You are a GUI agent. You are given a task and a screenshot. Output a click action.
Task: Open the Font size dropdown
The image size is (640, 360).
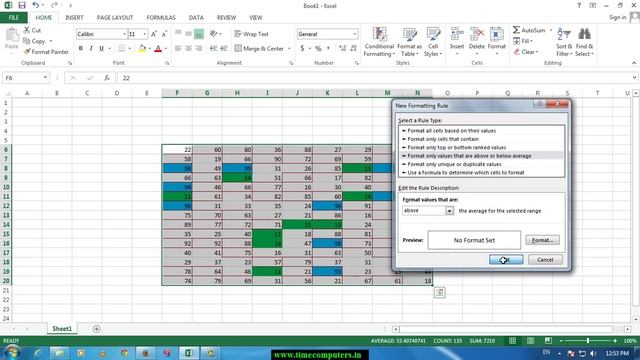pyautogui.click(x=144, y=34)
